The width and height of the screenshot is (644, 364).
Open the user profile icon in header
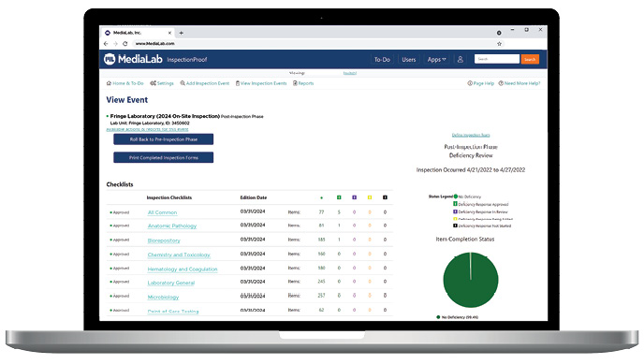tap(460, 60)
